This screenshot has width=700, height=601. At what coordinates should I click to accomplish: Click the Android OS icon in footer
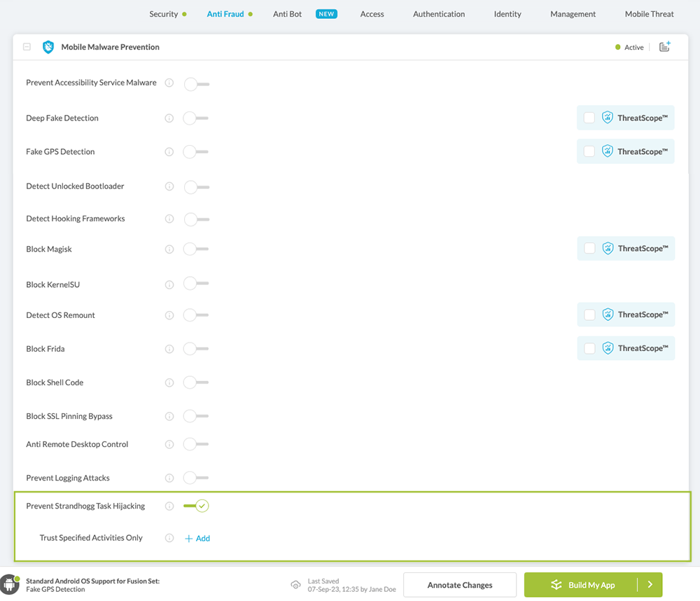10,584
